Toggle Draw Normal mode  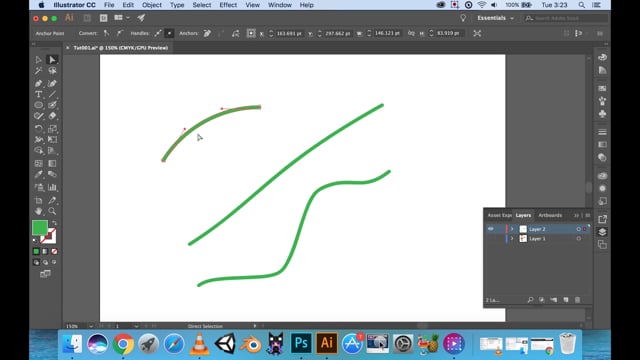click(36, 262)
